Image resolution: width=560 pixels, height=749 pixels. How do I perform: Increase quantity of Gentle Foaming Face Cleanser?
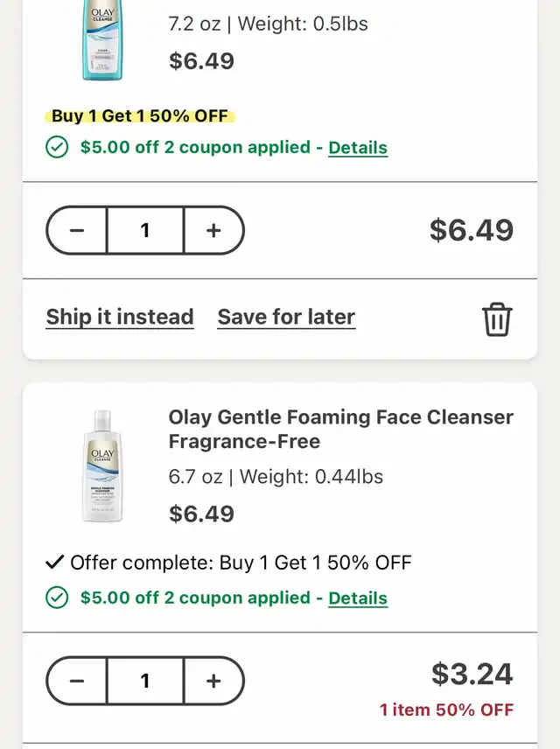213,681
